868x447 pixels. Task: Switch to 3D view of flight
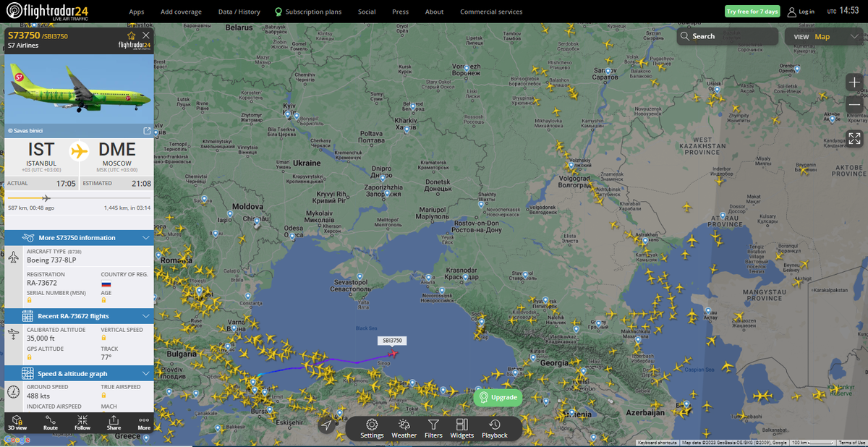(x=16, y=423)
